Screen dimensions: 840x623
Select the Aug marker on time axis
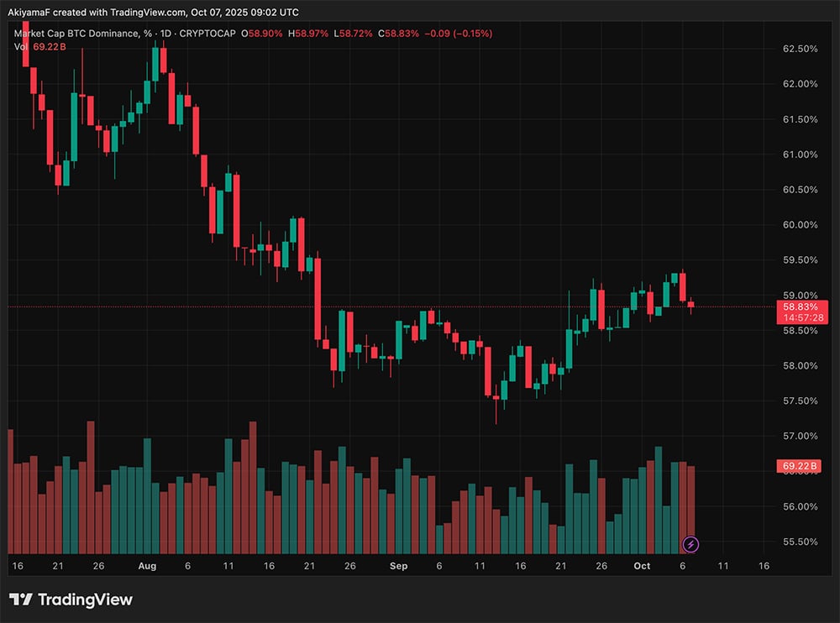[x=146, y=566]
